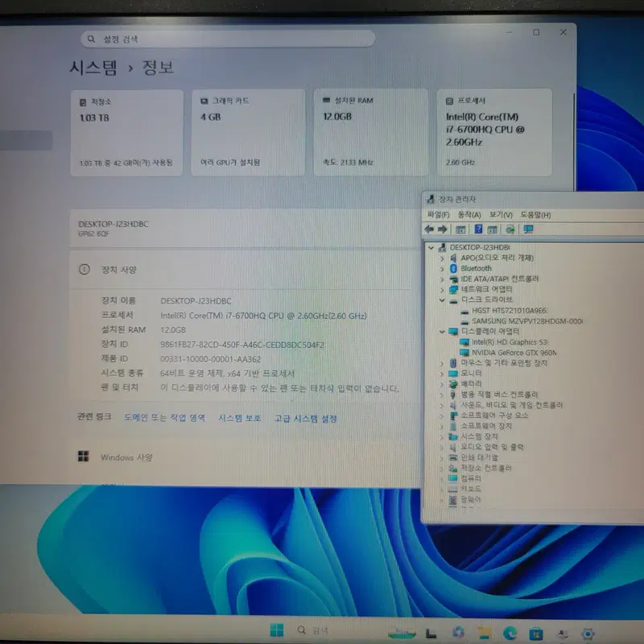Select the 시스템 장치 tree item
Image resolution: width=644 pixels, height=644 pixels.
coord(479,436)
